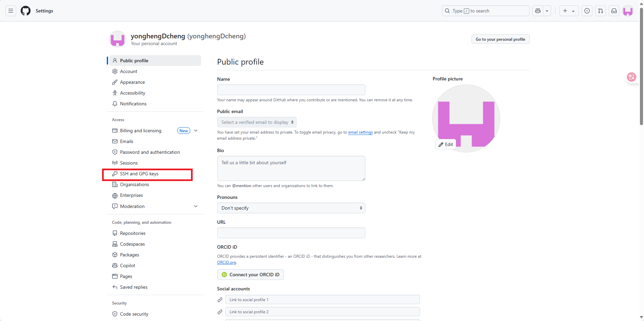Image resolution: width=644 pixels, height=321 pixels.
Task: Expand the Billing and licensing section
Action: (x=196, y=131)
